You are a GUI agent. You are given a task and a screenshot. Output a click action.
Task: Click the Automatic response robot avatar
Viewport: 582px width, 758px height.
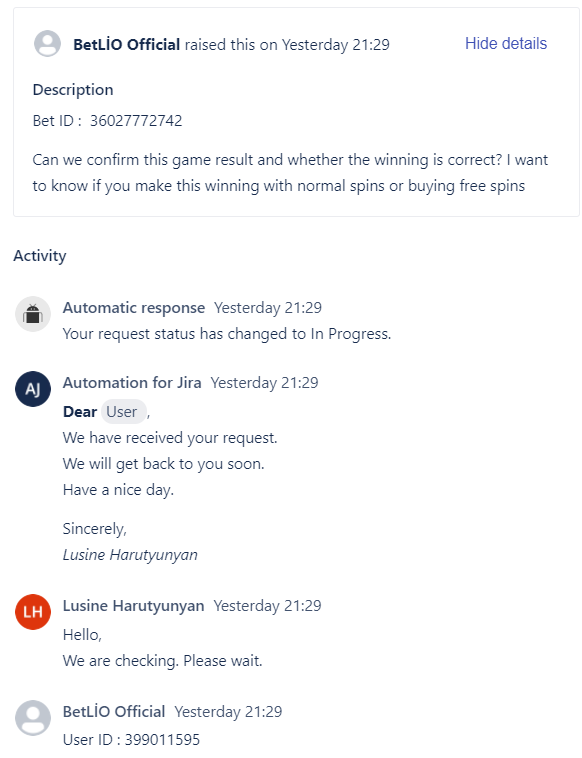click(33, 314)
